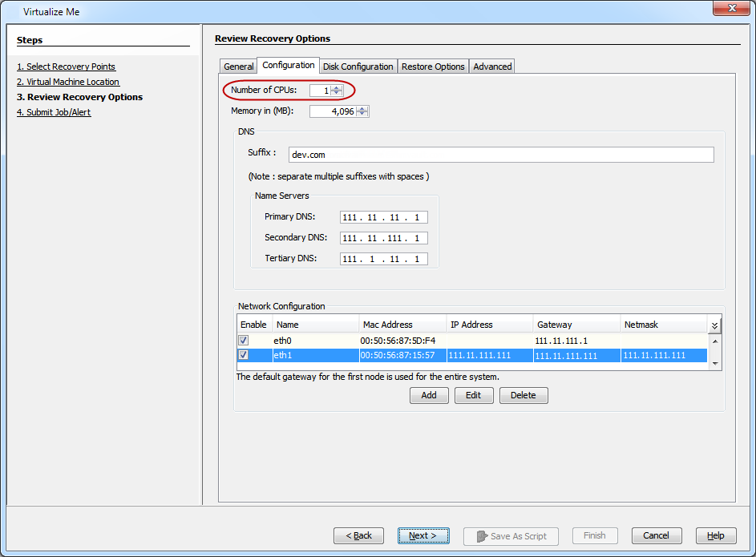Increase the Number of CPUs spinner

click(x=337, y=88)
